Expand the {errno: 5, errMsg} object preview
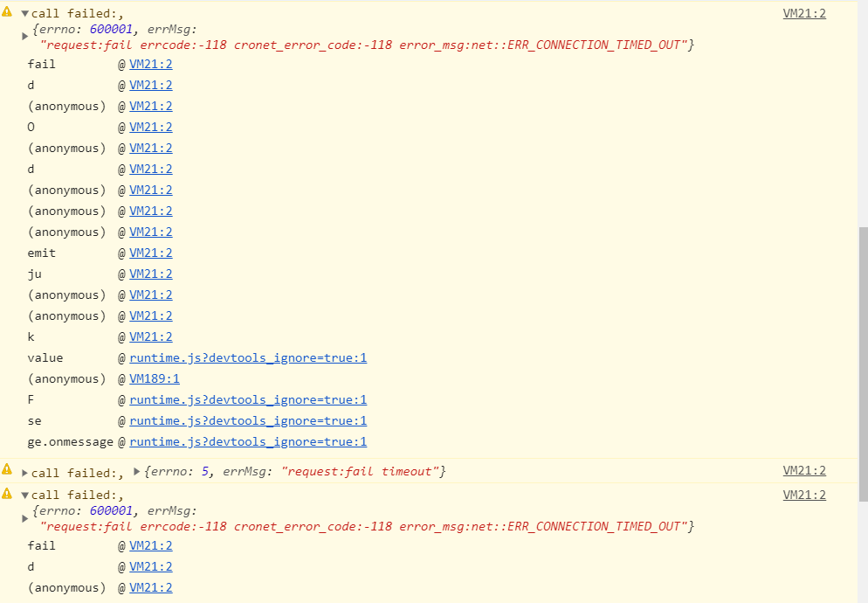The image size is (868, 603). click(x=137, y=472)
